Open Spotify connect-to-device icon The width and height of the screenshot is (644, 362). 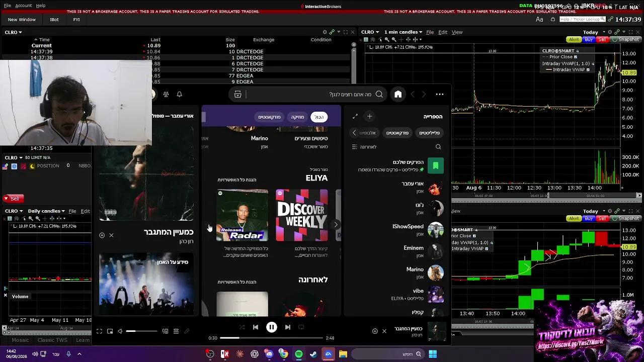[165, 331]
